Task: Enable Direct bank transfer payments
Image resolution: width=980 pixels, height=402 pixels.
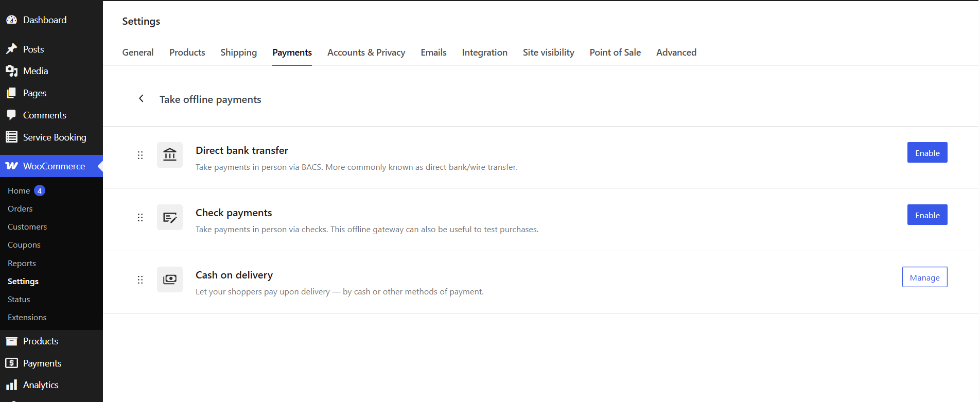Action: click(x=926, y=153)
